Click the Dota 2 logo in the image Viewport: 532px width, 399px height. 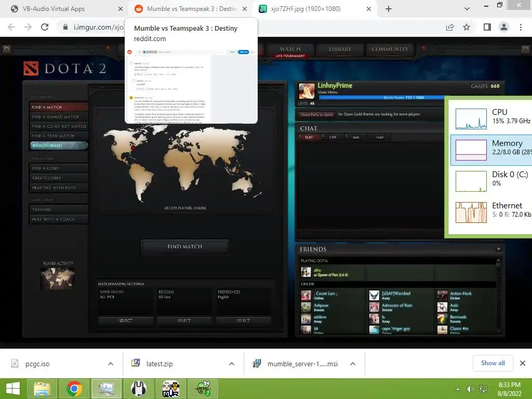pos(64,68)
